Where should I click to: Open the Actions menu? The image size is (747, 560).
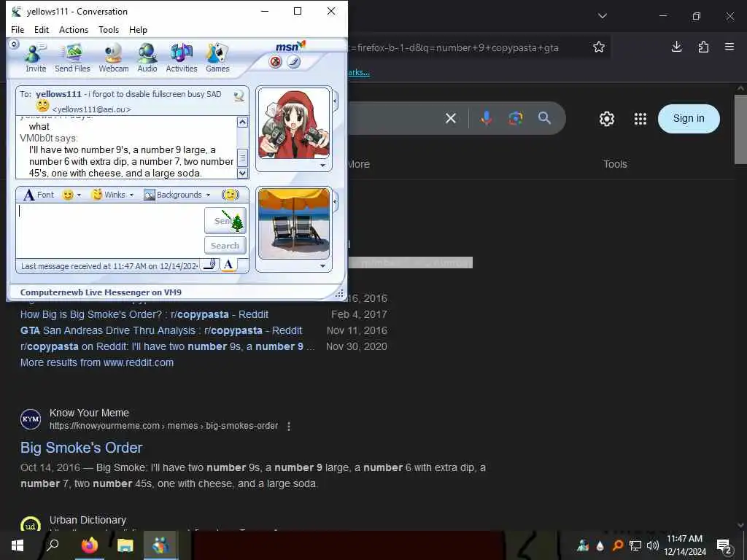coord(74,29)
